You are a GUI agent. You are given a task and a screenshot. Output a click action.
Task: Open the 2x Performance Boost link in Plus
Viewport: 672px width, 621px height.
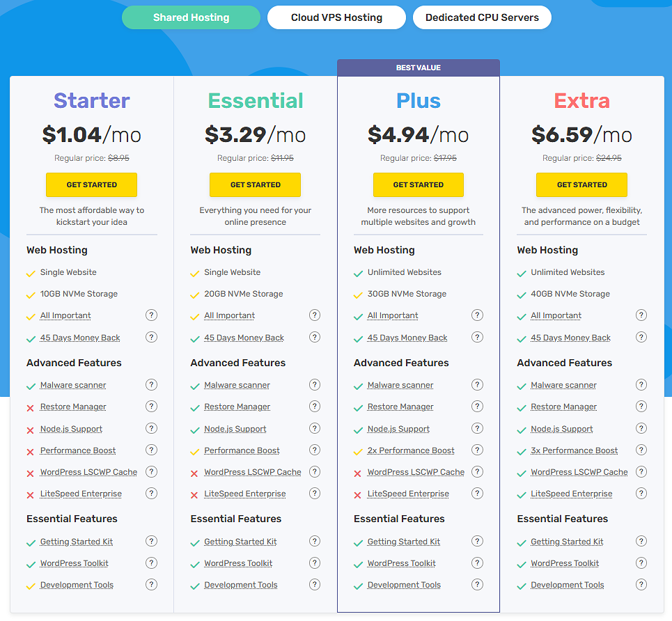(x=411, y=450)
